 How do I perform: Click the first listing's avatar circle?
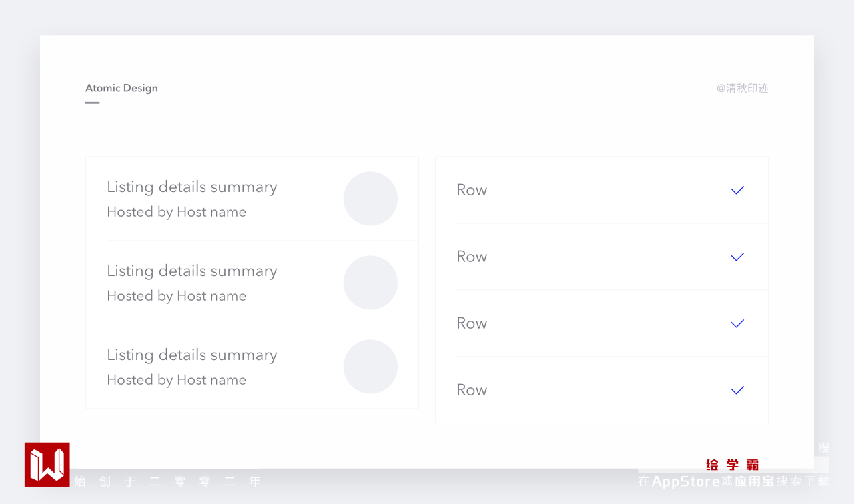point(370,199)
